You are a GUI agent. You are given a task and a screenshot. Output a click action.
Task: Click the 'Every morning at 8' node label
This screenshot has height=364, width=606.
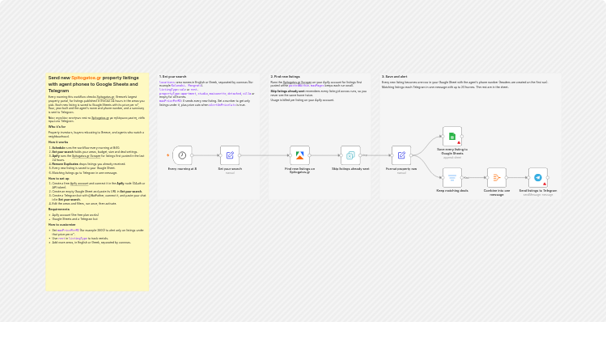click(182, 169)
